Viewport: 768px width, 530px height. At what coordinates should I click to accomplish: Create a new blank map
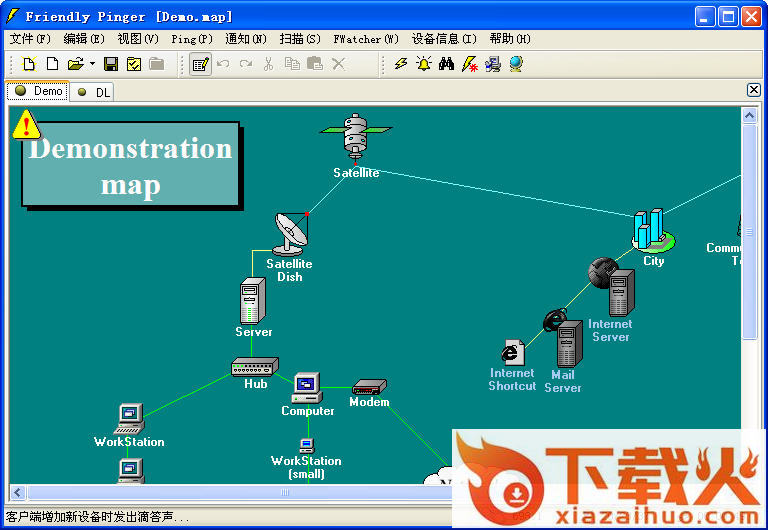pos(52,64)
